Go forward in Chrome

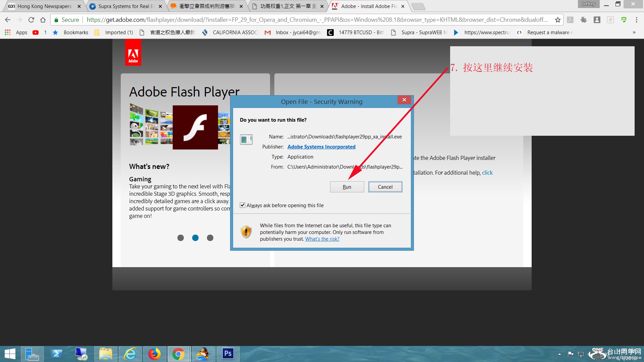(x=19, y=20)
